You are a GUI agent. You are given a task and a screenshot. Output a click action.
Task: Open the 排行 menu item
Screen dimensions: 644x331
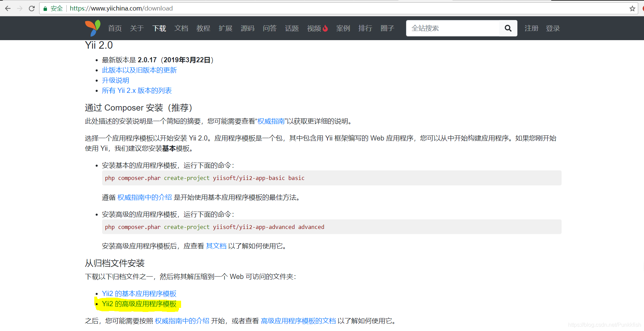pyautogui.click(x=365, y=28)
